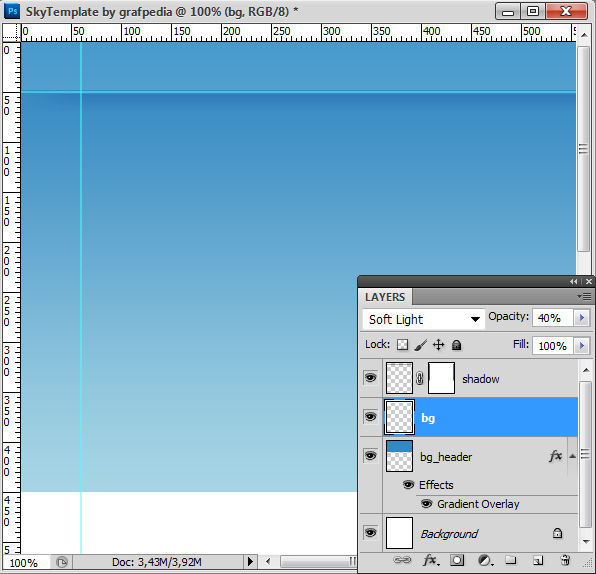Delete layer with the trash icon
596x574 pixels.
tap(565, 560)
